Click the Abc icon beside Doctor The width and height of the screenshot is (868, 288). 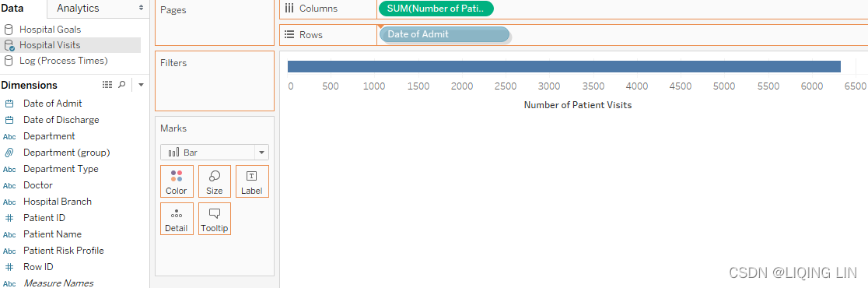9,185
